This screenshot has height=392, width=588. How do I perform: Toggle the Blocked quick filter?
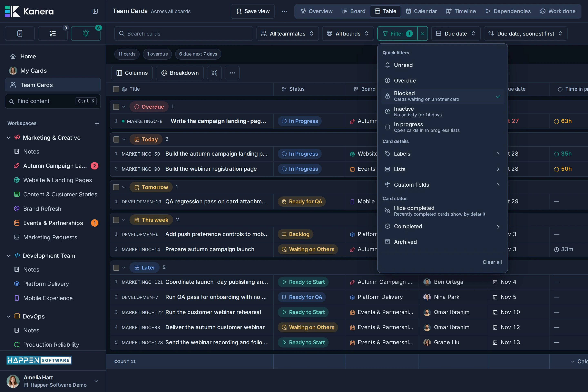442,96
